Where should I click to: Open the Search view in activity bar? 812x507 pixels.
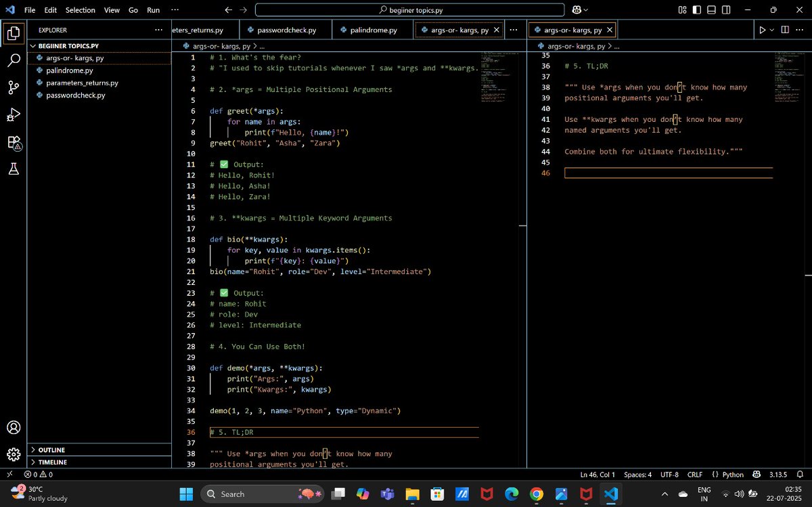point(14,60)
